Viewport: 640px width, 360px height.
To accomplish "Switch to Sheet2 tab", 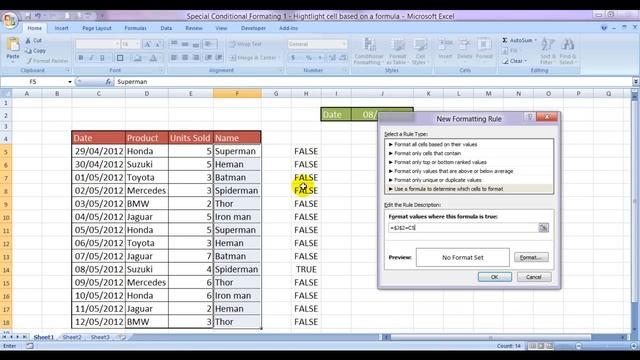I will [x=72, y=337].
